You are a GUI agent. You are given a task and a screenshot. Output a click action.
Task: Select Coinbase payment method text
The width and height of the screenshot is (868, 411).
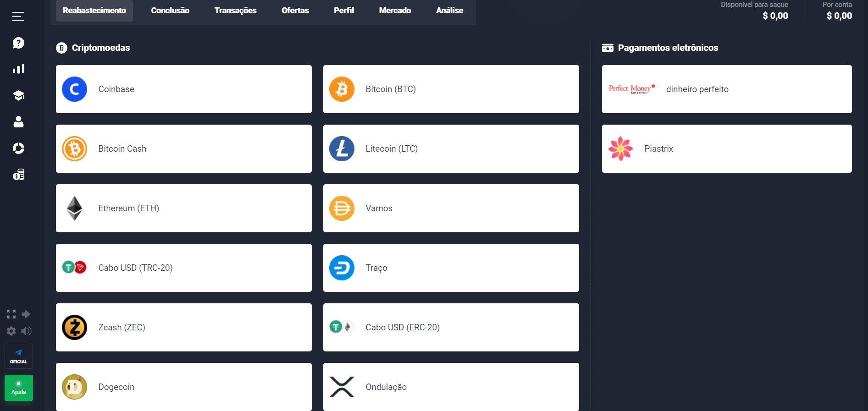click(116, 89)
